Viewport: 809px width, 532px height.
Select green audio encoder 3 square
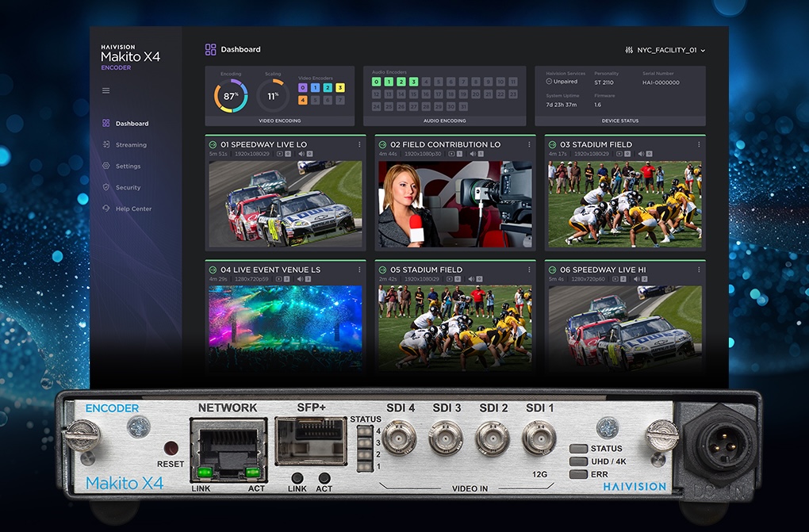point(414,82)
